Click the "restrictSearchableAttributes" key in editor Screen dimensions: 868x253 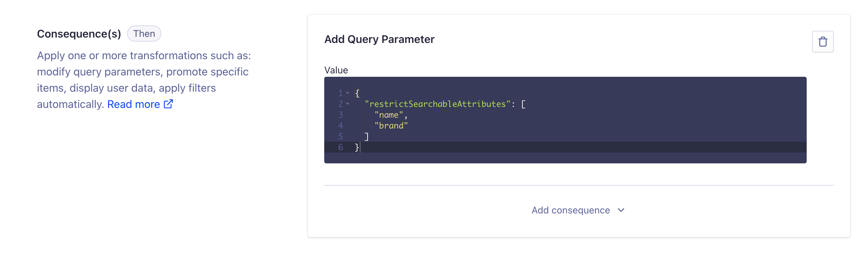pyautogui.click(x=437, y=104)
